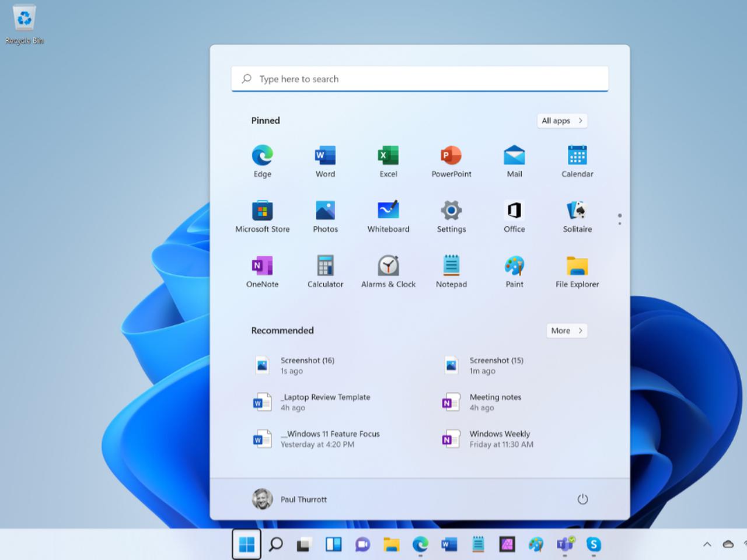
Task: Open the Photos app
Action: pyautogui.click(x=325, y=216)
